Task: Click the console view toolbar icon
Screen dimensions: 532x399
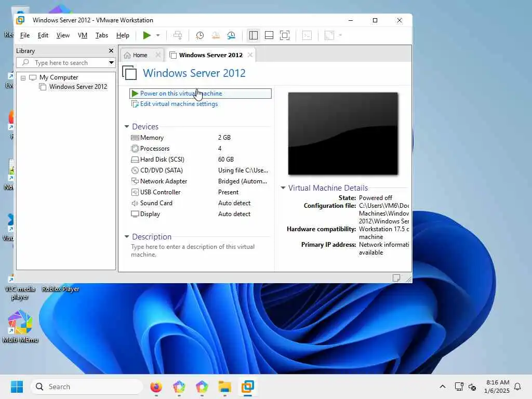Action: (x=307, y=35)
